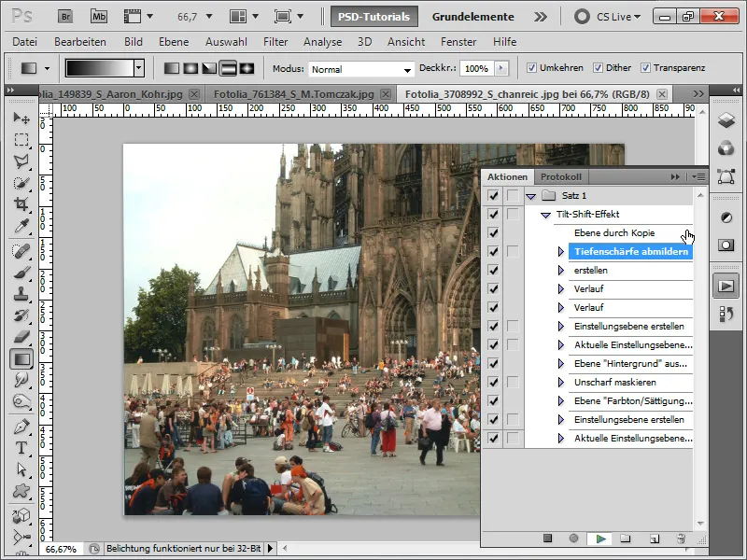Create a new action set folder
The image size is (747, 560).
[626, 539]
